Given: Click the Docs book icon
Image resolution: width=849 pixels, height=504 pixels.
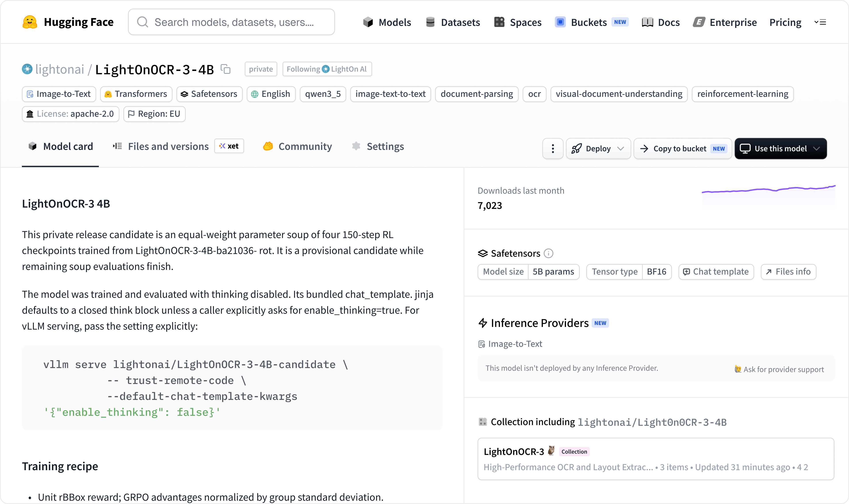Looking at the screenshot, I should 647,22.
